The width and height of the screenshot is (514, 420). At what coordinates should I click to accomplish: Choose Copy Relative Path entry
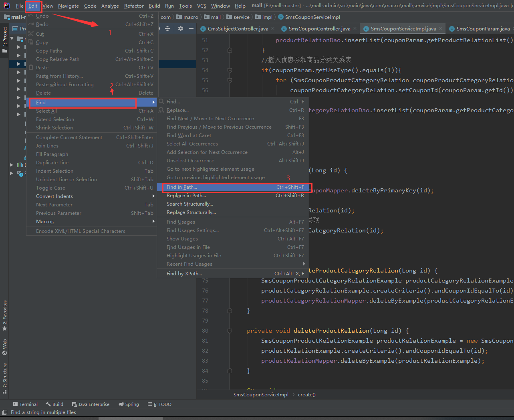(91, 59)
